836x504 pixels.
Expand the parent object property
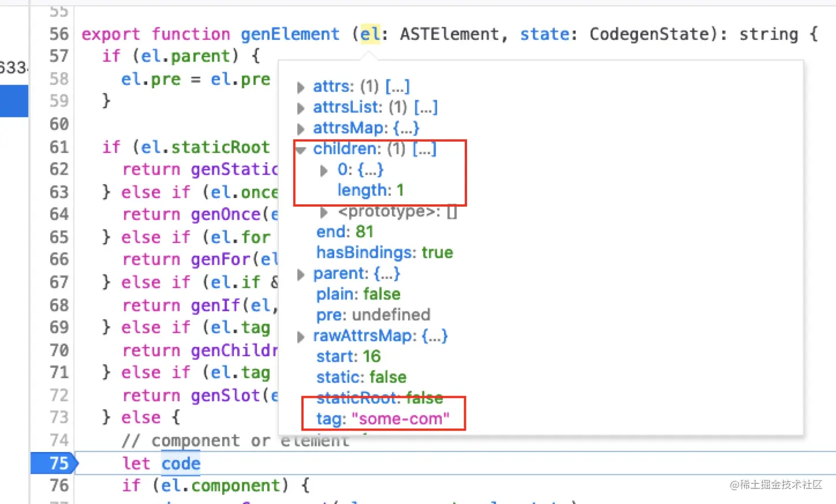tap(301, 274)
